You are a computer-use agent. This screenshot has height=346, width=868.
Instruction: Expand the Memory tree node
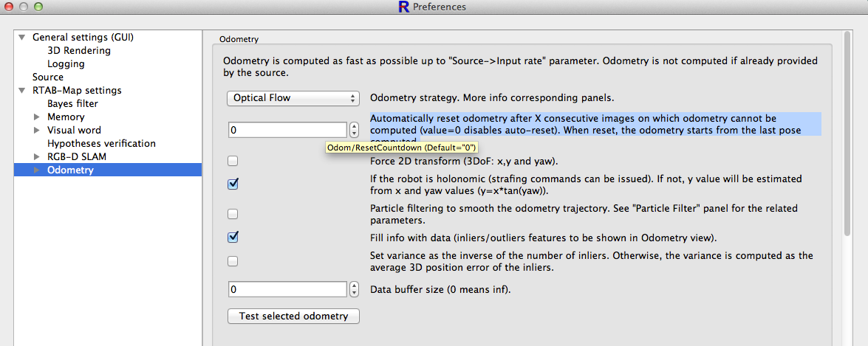tap(37, 117)
